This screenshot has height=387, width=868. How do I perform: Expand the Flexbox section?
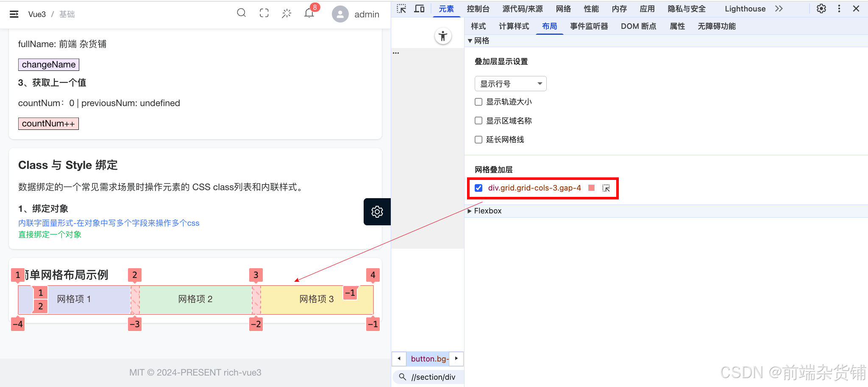pyautogui.click(x=470, y=211)
